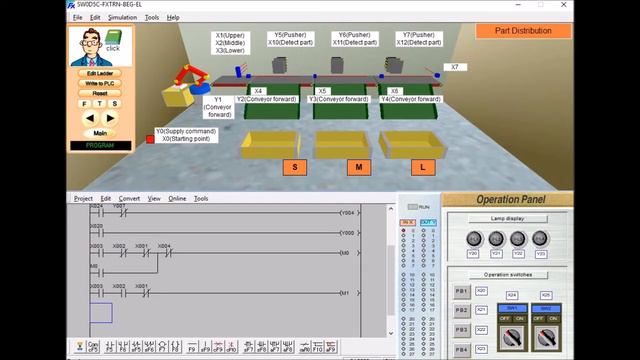Screen dimensions: 640x360
Task: Select the parallel rising pulse aF7 tool
Action: pyautogui.click(x=275, y=347)
